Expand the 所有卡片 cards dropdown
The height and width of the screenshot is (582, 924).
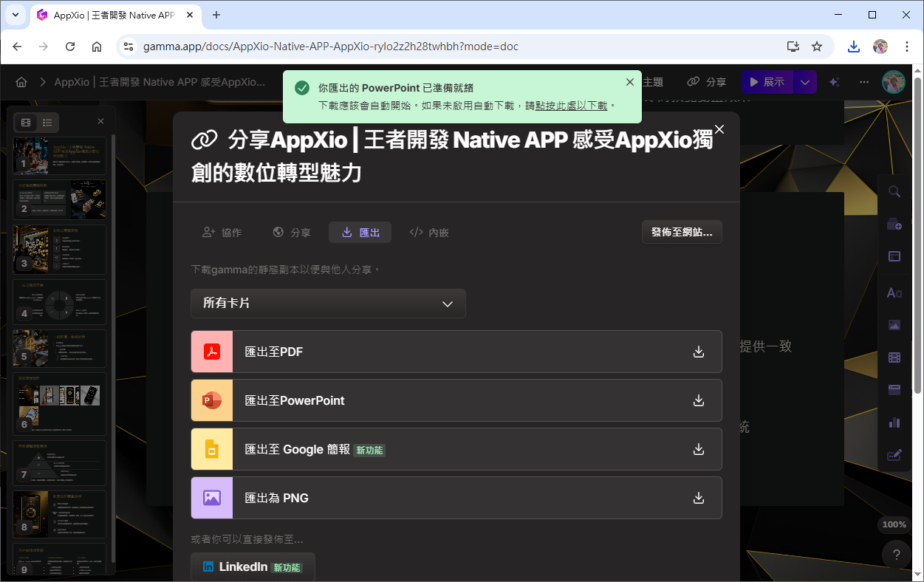[328, 304]
